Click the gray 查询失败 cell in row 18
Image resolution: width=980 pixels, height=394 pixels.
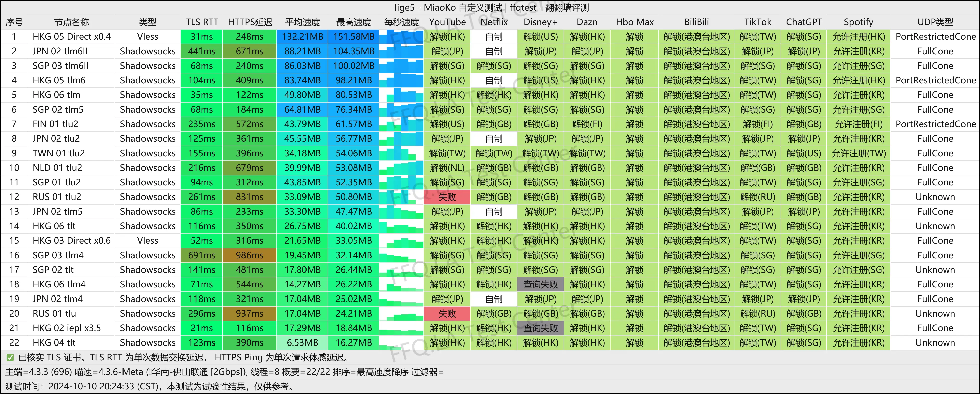540,284
